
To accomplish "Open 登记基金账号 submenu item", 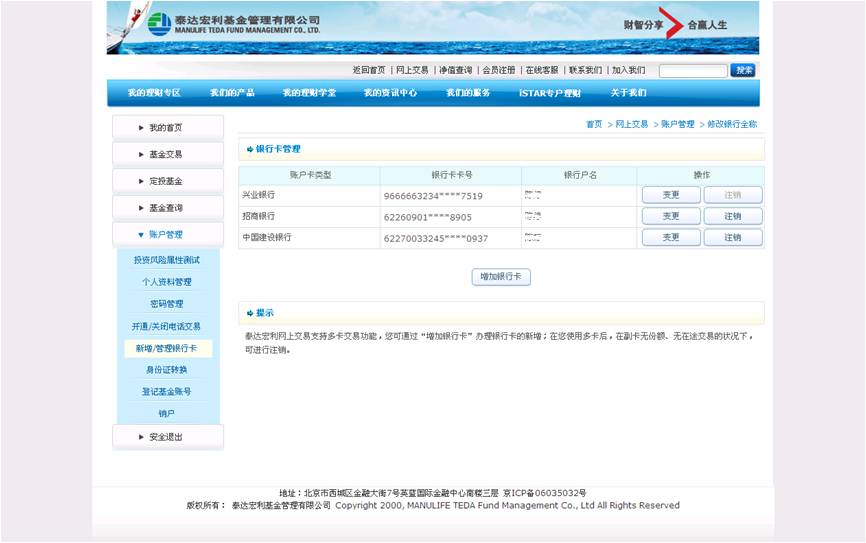I will [167, 392].
